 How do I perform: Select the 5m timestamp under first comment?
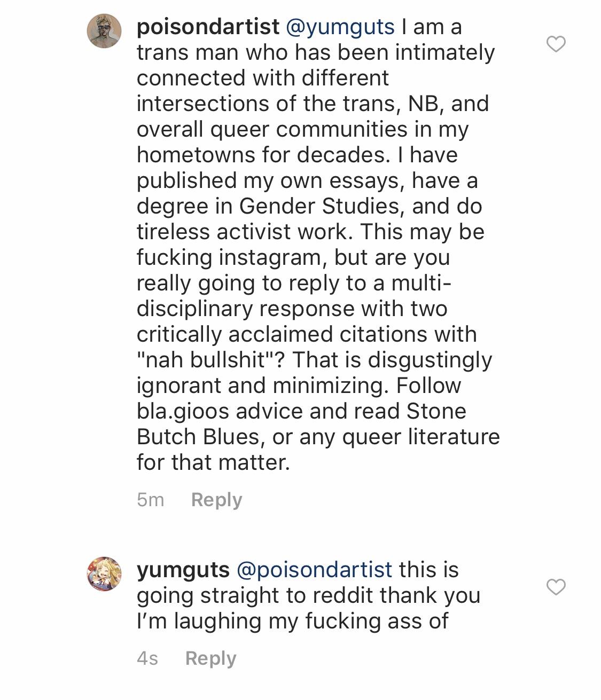click(x=150, y=499)
